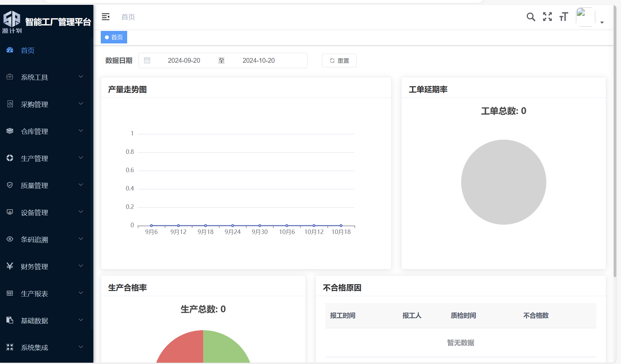The width and height of the screenshot is (621, 364).
Task: Click the calendar icon in date range
Action: 147,60
